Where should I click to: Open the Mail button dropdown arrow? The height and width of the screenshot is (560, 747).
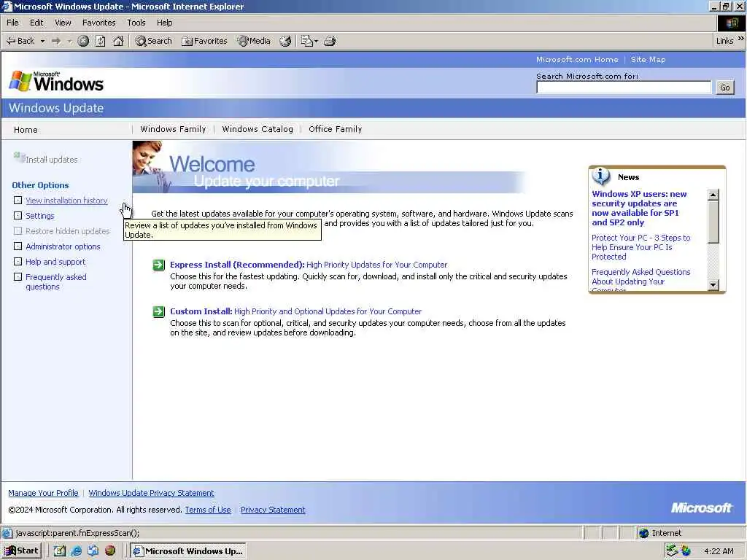[x=317, y=41]
